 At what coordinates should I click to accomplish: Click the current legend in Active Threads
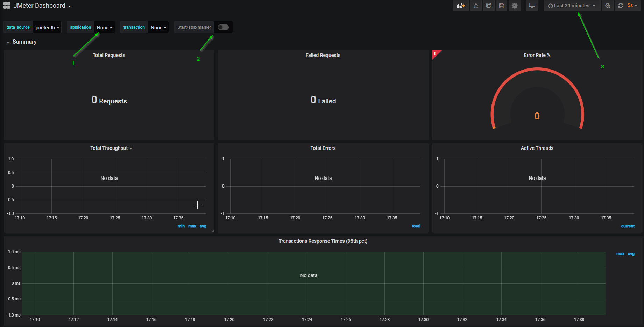[x=628, y=226]
